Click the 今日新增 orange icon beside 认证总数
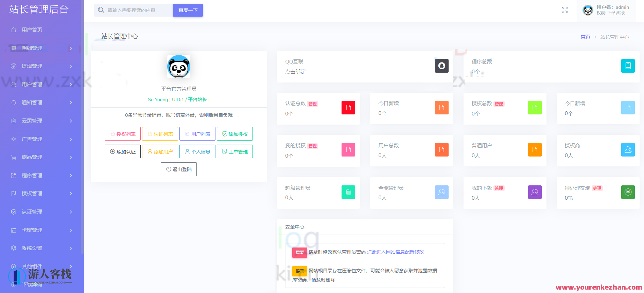This screenshot has width=644, height=293. tap(441, 108)
